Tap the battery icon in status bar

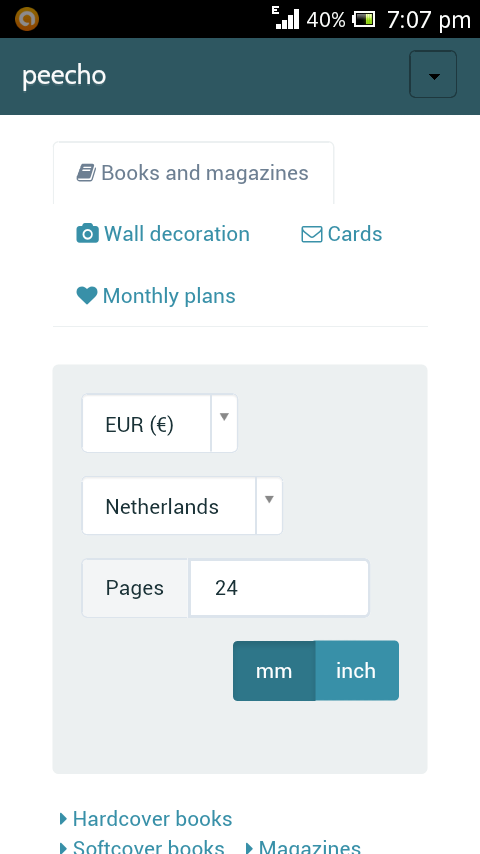tap(363, 20)
